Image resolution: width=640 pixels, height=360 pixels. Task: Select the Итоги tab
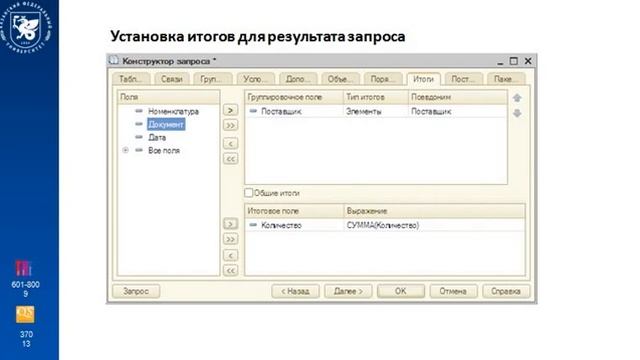pyautogui.click(x=423, y=79)
